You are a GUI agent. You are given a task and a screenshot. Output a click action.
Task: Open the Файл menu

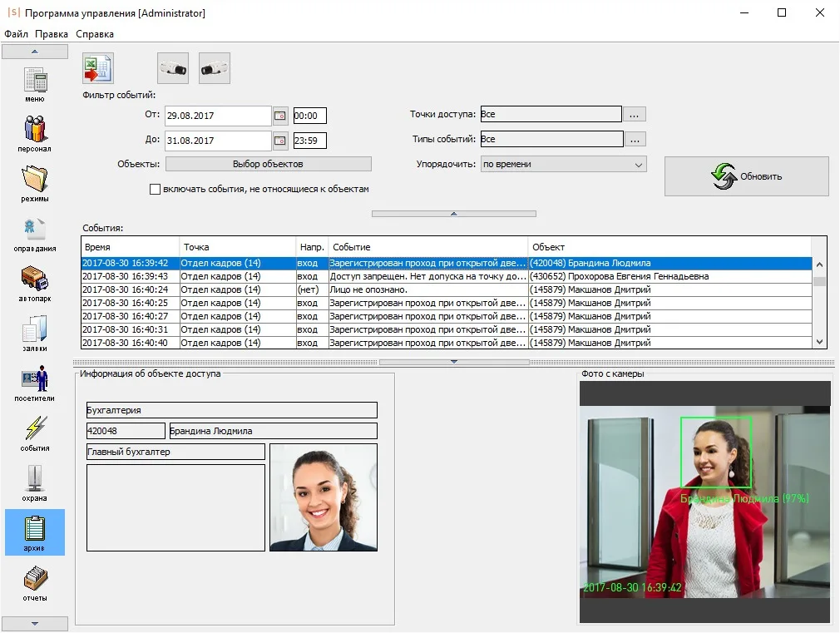16,34
